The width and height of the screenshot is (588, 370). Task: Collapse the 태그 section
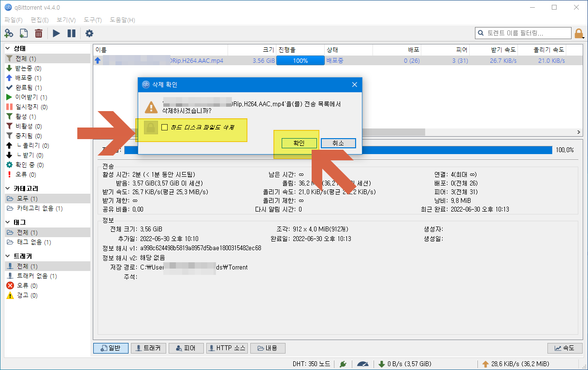pos(8,222)
